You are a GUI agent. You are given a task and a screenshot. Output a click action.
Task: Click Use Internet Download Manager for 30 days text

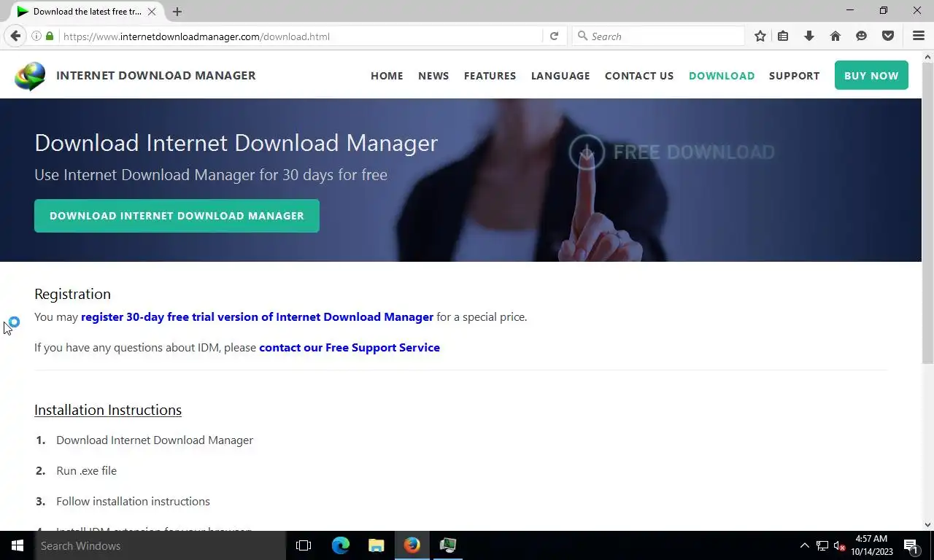coord(211,175)
